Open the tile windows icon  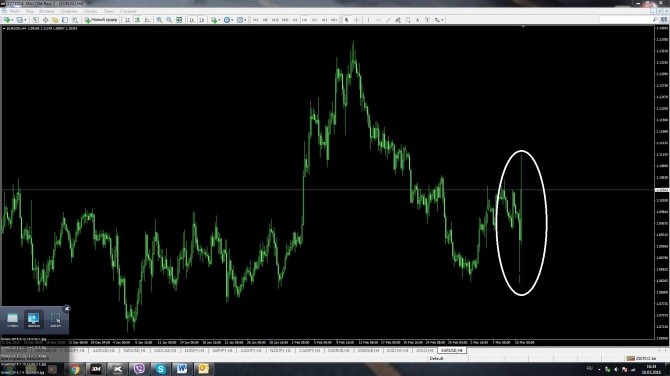[179, 20]
